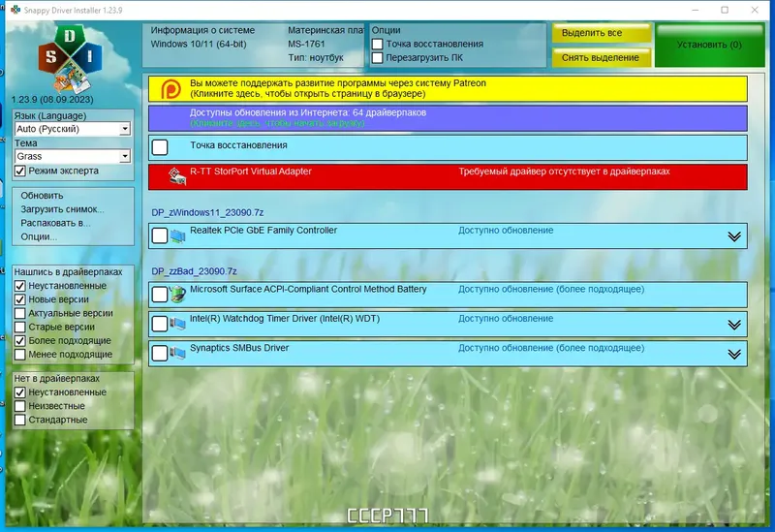775x532 pixels.
Task: Click the updates banner with 64 драйверпаков
Action: point(448,118)
